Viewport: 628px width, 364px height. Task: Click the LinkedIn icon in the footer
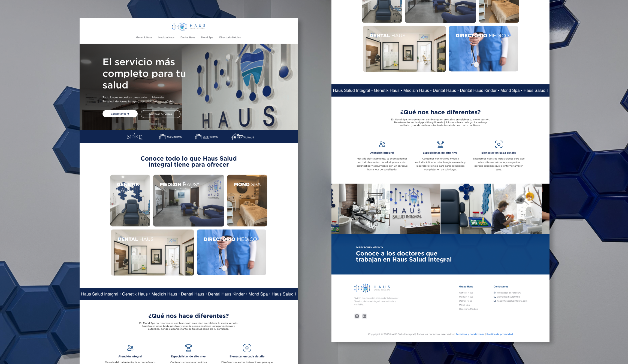(x=364, y=316)
